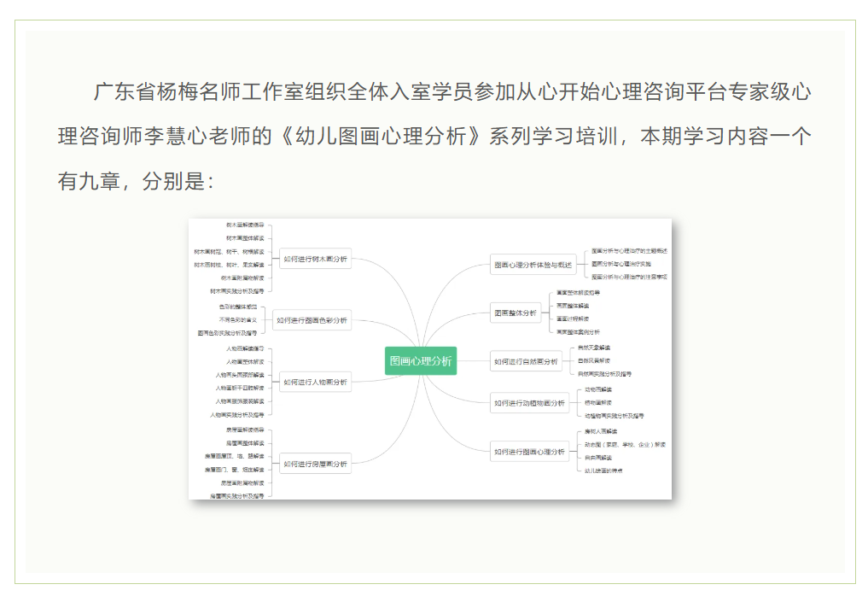Select the 如何进行树木画分析 branch node

pos(315,258)
